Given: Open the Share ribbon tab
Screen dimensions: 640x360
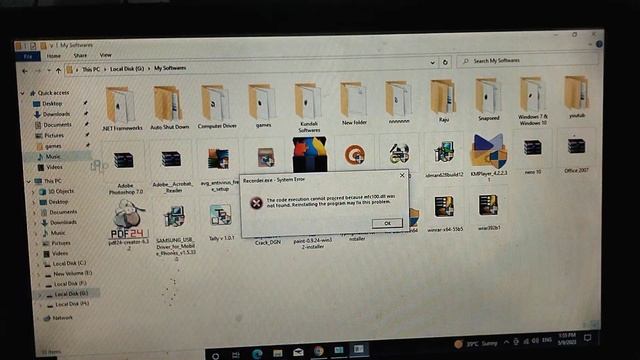Looking at the screenshot, I should [x=80, y=55].
